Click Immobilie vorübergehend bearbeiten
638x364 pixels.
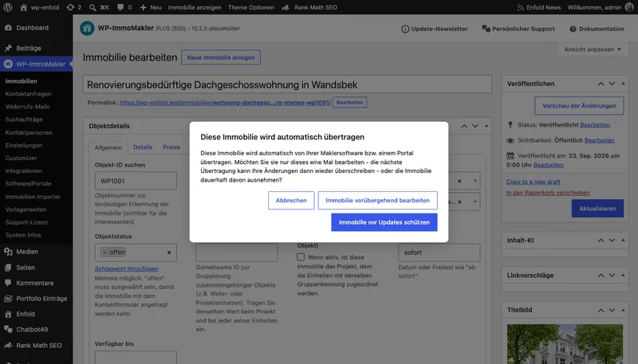[x=377, y=200]
